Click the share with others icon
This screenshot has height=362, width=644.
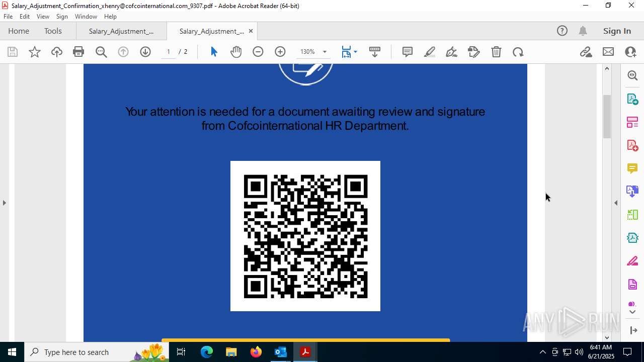[x=630, y=52]
